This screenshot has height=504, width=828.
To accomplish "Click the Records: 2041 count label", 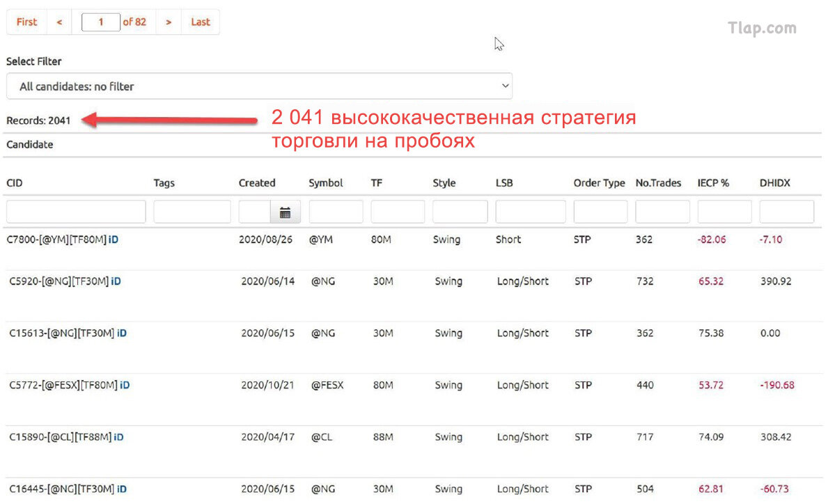I will pyautogui.click(x=38, y=121).
